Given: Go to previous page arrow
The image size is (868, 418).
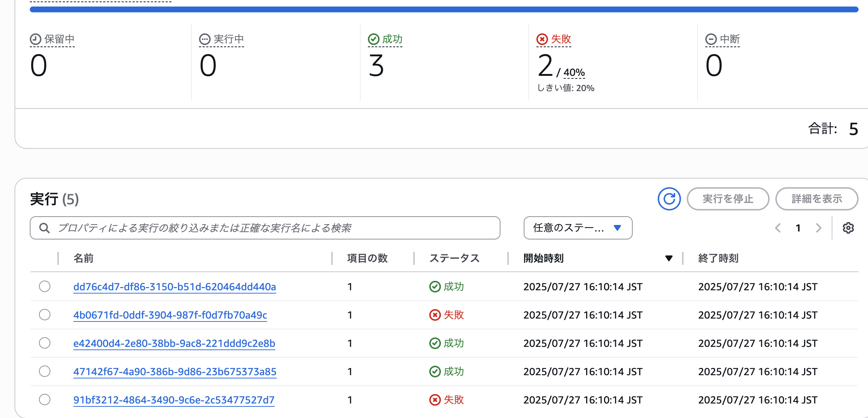Looking at the screenshot, I should [778, 228].
